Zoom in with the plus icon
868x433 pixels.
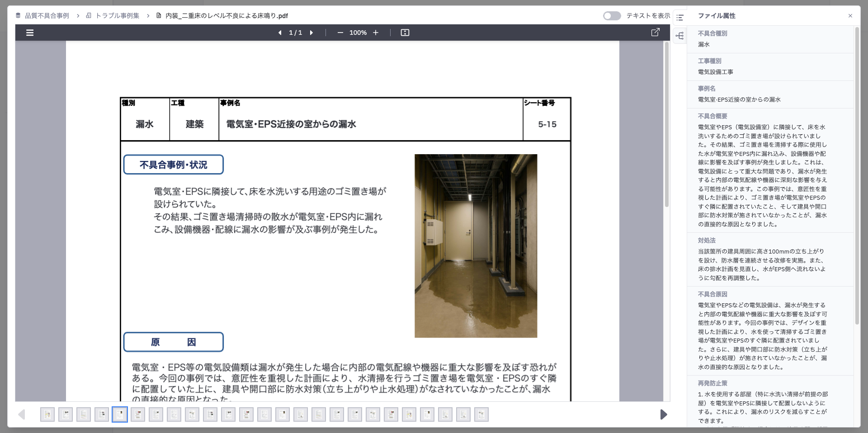pyautogui.click(x=376, y=33)
